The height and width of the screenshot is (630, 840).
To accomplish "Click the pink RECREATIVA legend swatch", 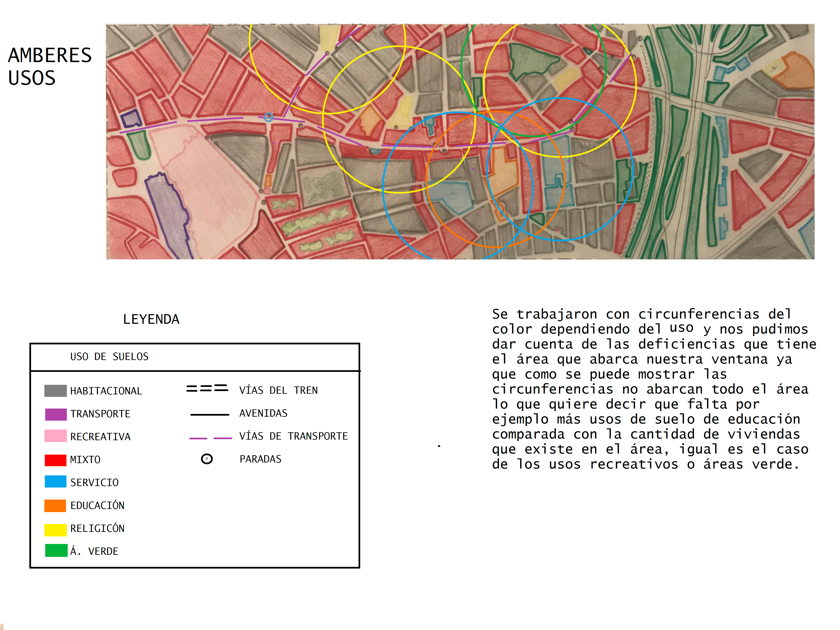I will pos(55,436).
